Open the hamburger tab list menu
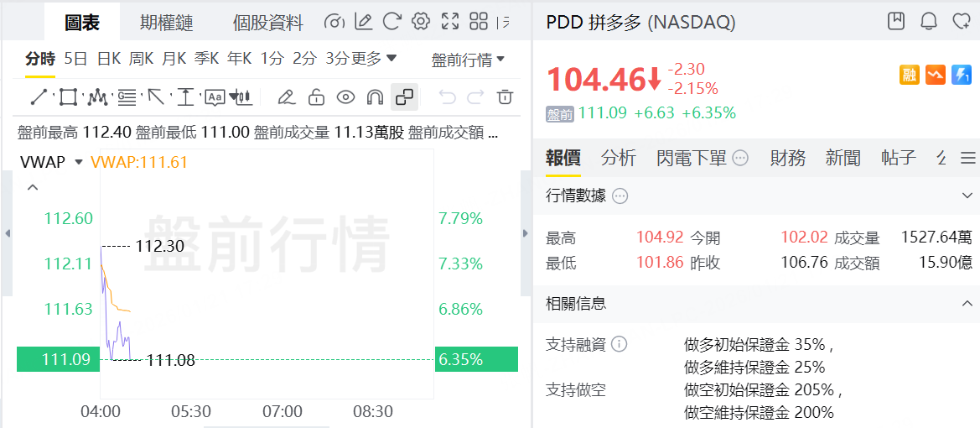This screenshot has height=428, width=980. 968,158
